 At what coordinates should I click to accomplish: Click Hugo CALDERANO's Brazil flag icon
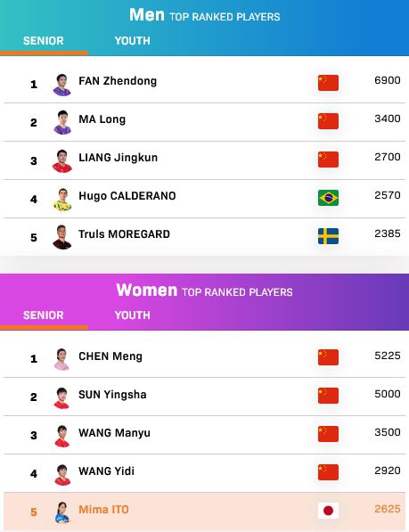point(328,198)
